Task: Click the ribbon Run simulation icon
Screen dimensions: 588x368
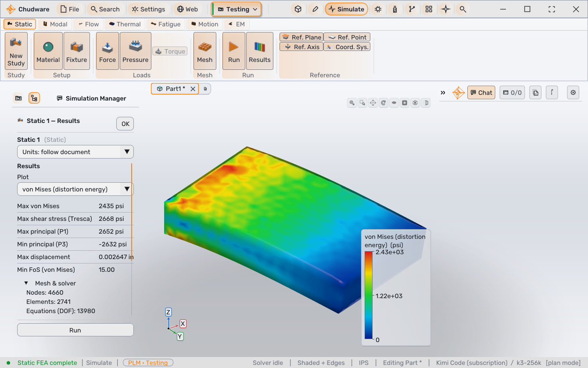Action: (234, 51)
